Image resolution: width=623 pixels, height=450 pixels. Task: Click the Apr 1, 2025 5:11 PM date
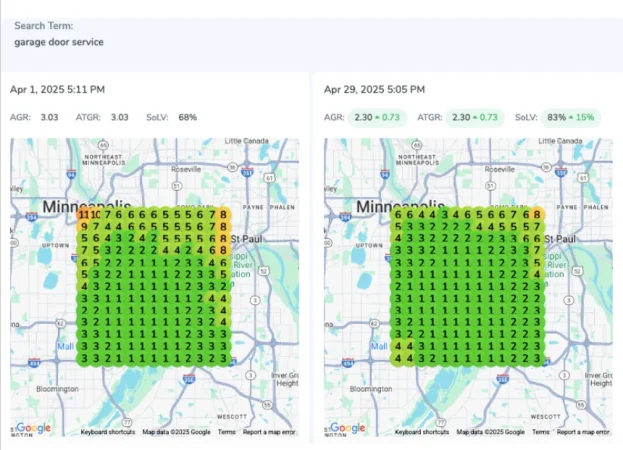coord(57,90)
